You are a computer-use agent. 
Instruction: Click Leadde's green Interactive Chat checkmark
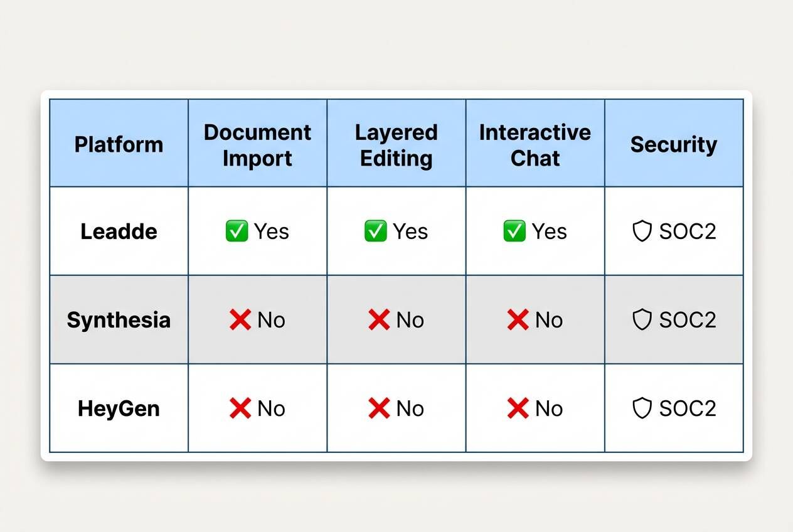514,231
